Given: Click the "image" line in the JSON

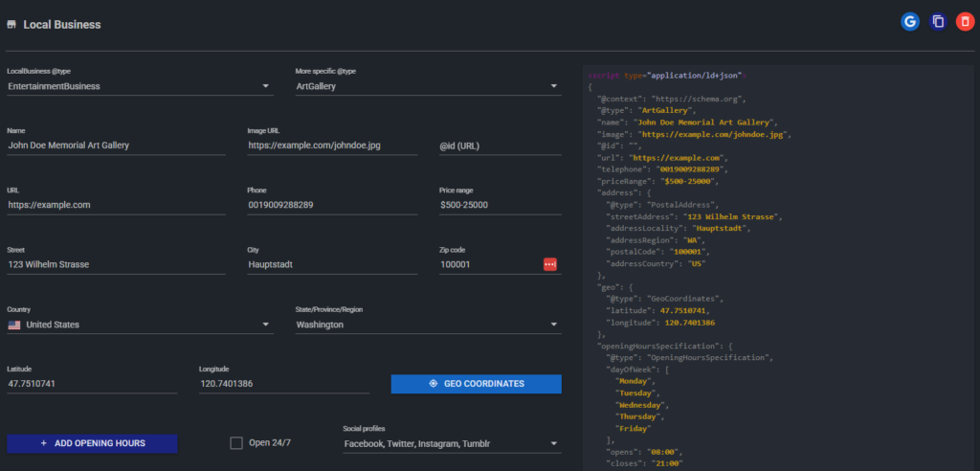Looking at the screenshot, I should (695, 134).
